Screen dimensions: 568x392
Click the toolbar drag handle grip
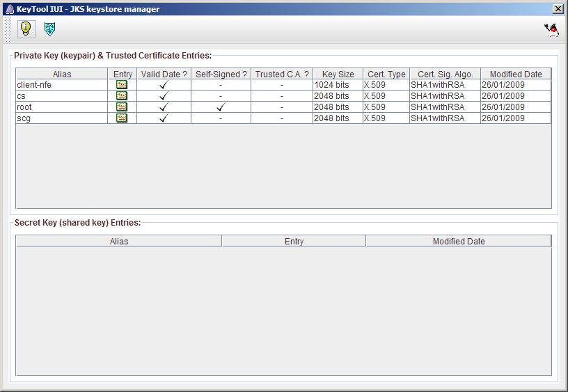[x=8, y=29]
